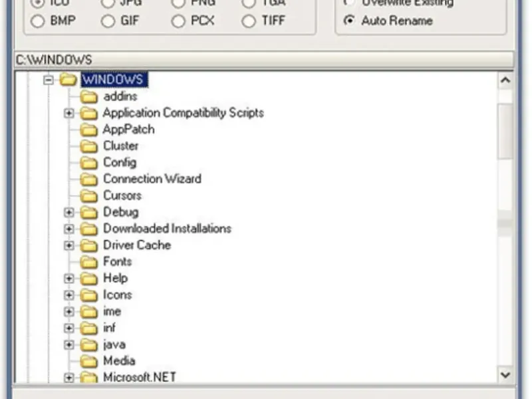Click Downloaded Installations folder icon
This screenshot has height=399, width=532.
click(x=89, y=229)
